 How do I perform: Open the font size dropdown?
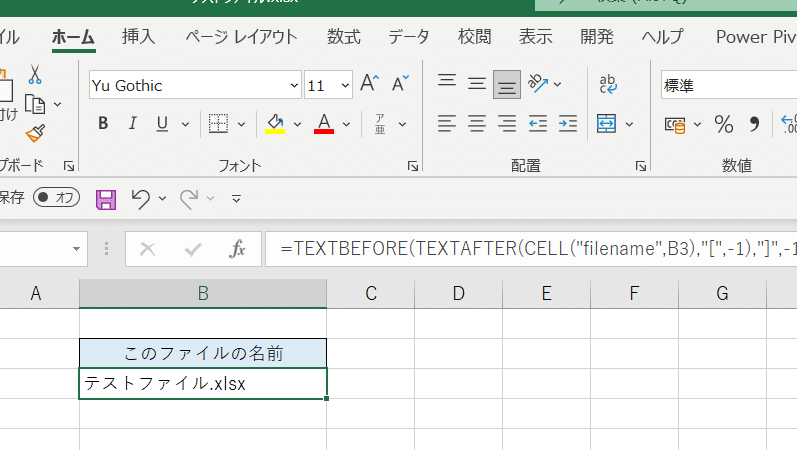[x=345, y=86]
